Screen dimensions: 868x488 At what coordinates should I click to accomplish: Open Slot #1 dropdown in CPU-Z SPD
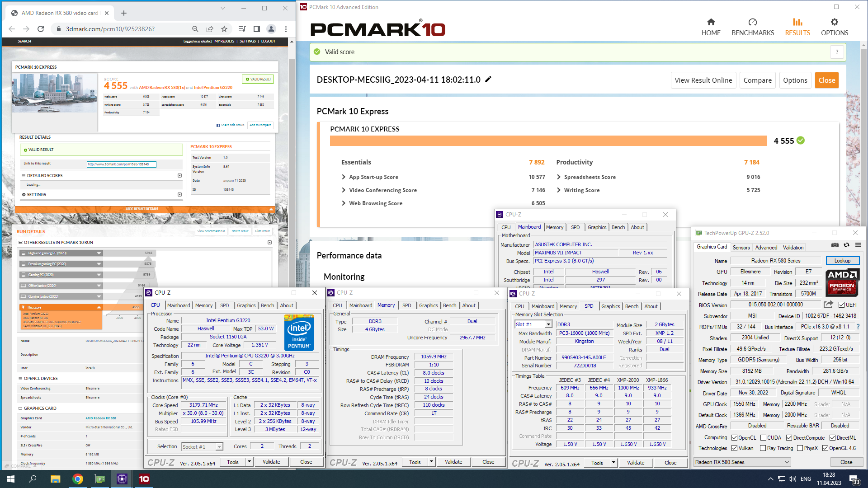[548, 324]
